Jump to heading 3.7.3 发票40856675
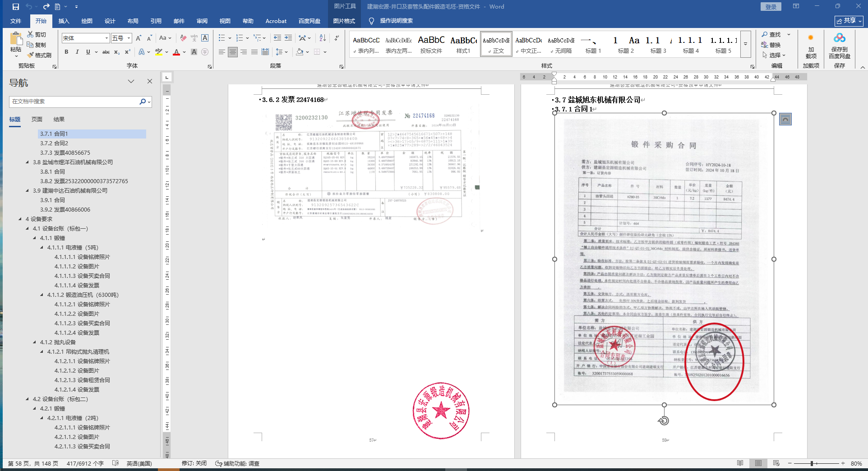Screen dimensions: 868x471 [x=65, y=153]
